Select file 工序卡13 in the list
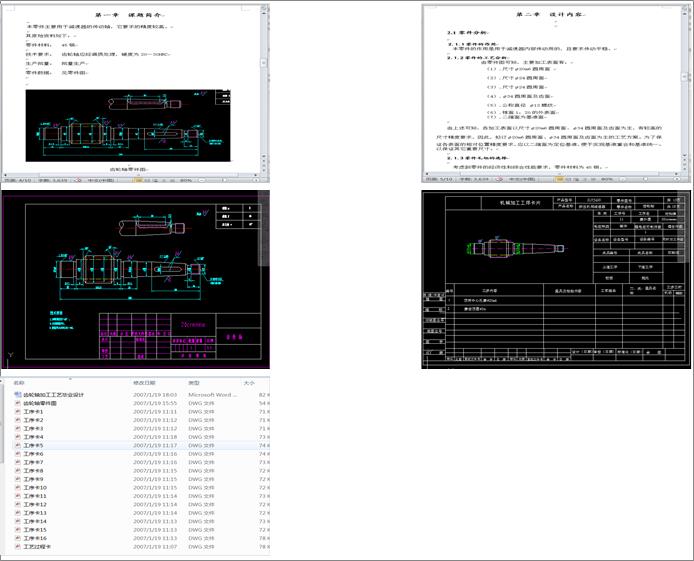Viewport: 694px width, 561px height. click(35, 512)
